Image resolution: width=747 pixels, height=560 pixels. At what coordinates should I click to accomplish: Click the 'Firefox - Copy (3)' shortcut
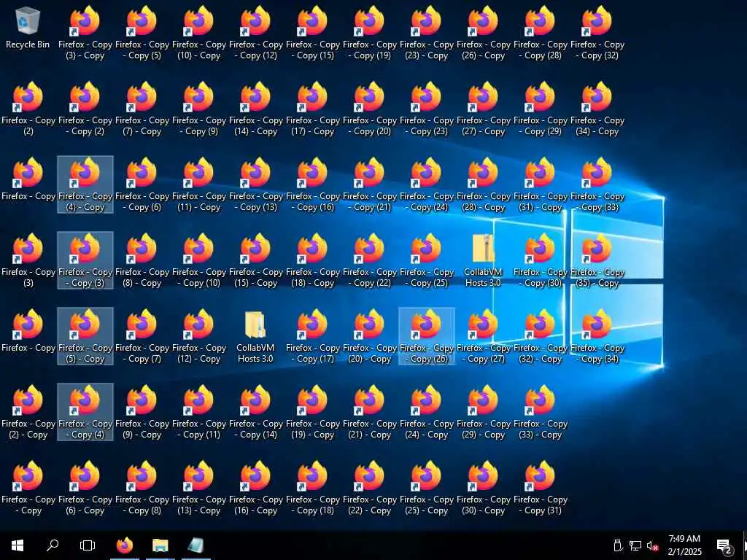click(28, 260)
